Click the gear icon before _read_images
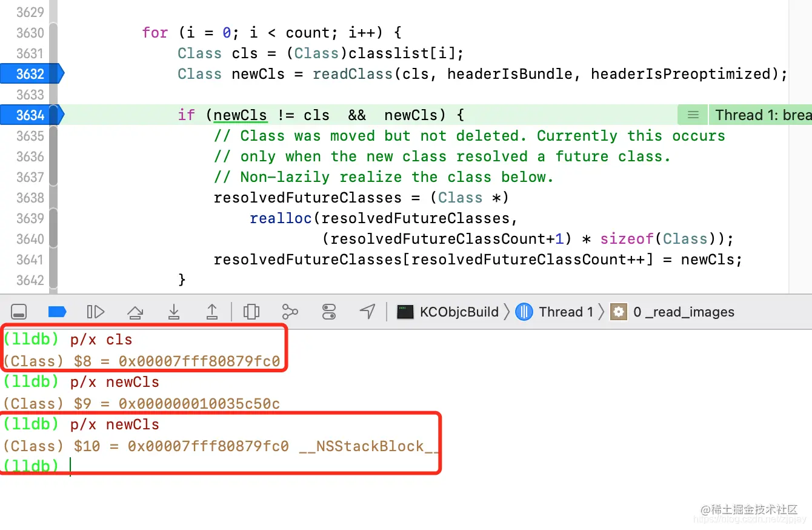 (x=619, y=312)
